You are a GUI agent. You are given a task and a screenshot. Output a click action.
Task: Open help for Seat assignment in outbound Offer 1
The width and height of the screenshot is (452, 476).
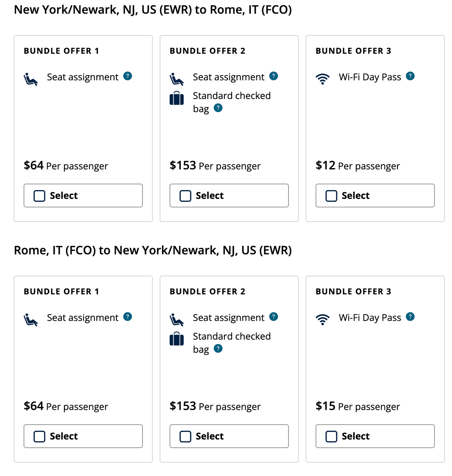pyautogui.click(x=128, y=76)
